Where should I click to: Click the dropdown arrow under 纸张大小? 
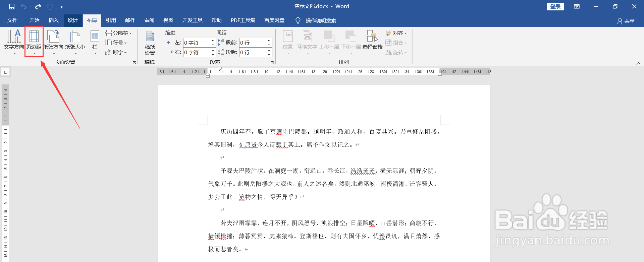pyautogui.click(x=75, y=53)
